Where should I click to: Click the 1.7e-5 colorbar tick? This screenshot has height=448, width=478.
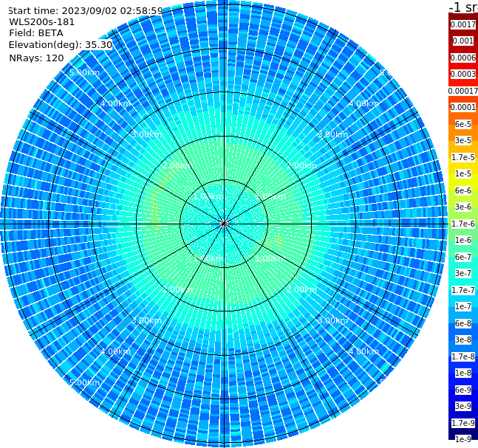463,157
